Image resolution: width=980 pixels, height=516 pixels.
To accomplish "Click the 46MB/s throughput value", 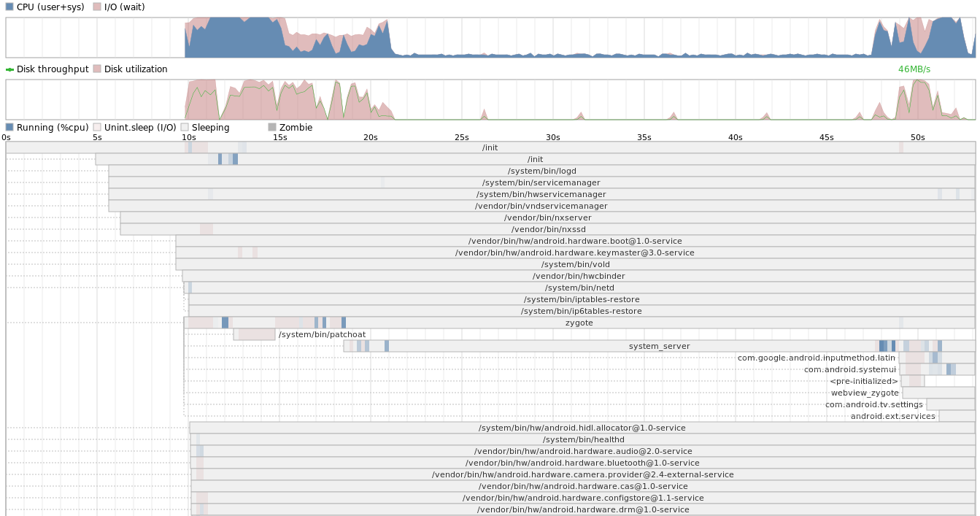I will click(x=914, y=69).
